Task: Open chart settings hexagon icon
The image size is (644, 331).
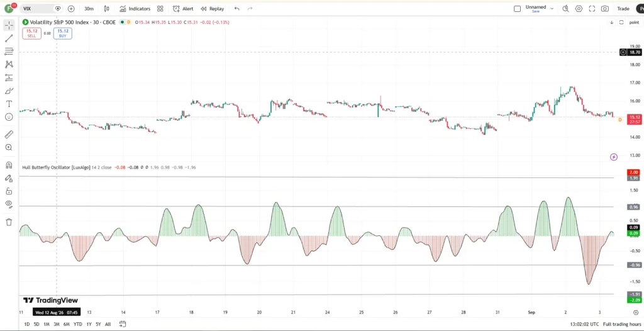Action: pyautogui.click(x=579, y=9)
